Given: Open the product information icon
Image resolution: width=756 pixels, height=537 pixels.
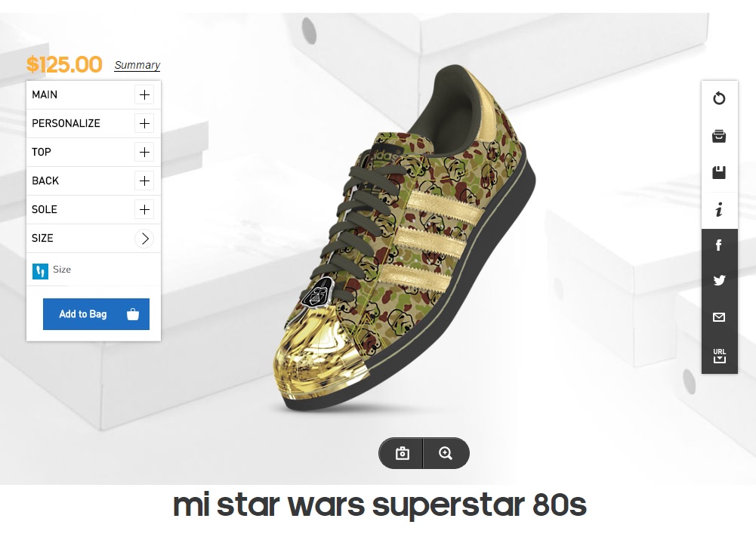Looking at the screenshot, I should pos(719,210).
